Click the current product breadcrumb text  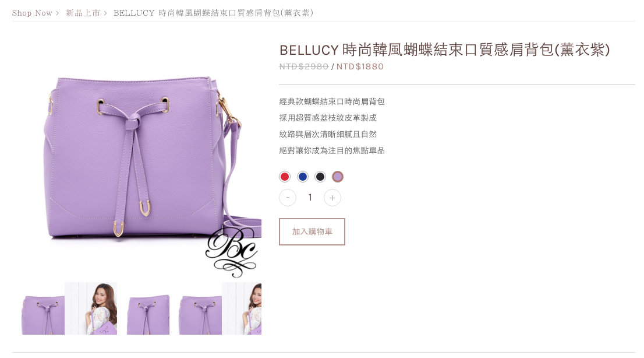pyautogui.click(x=213, y=13)
